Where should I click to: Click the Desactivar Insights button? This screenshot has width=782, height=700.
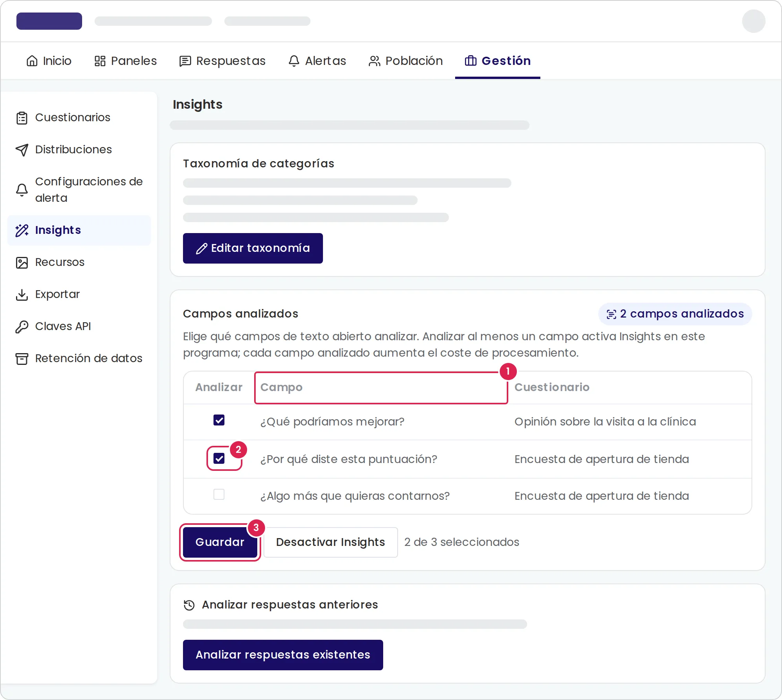tap(331, 542)
